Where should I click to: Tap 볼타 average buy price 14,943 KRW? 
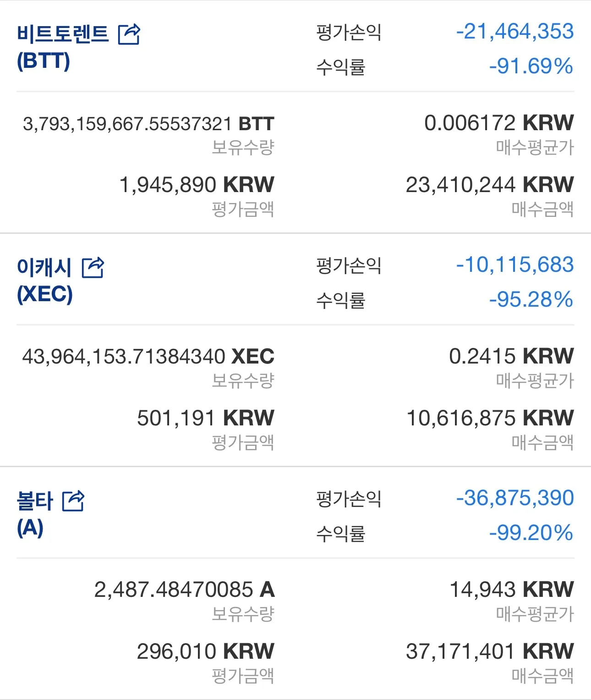click(x=511, y=590)
